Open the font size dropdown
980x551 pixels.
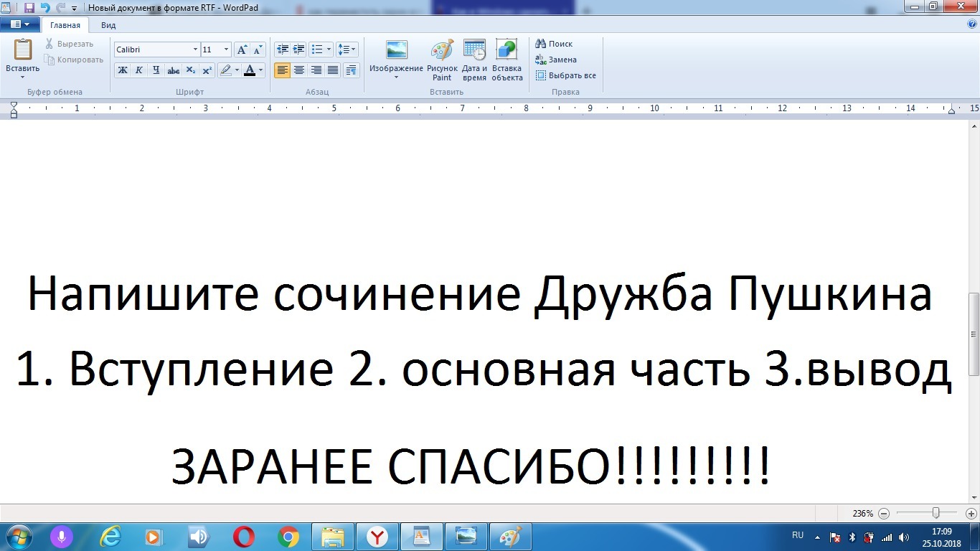[x=225, y=50]
